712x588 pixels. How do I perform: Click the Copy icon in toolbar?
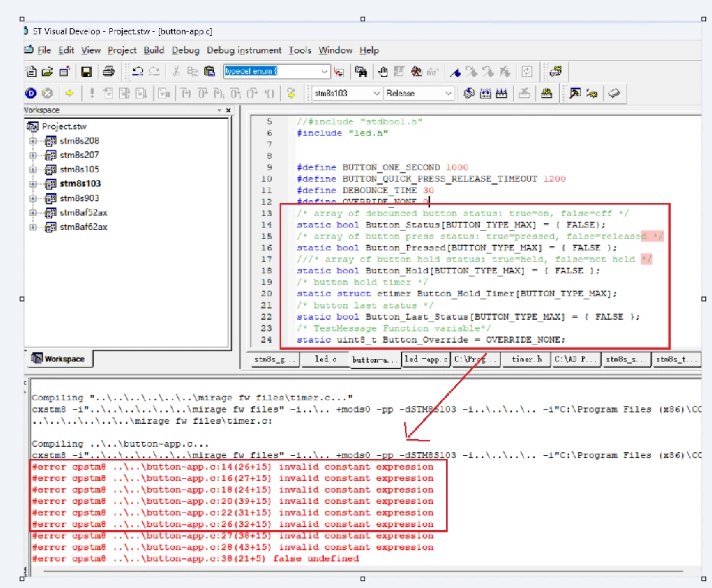point(193,71)
